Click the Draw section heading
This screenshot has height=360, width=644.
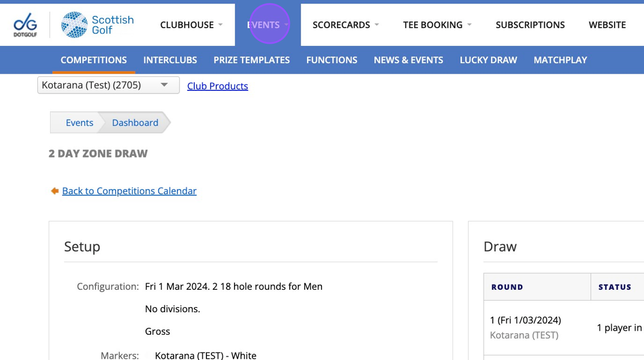[x=500, y=247]
